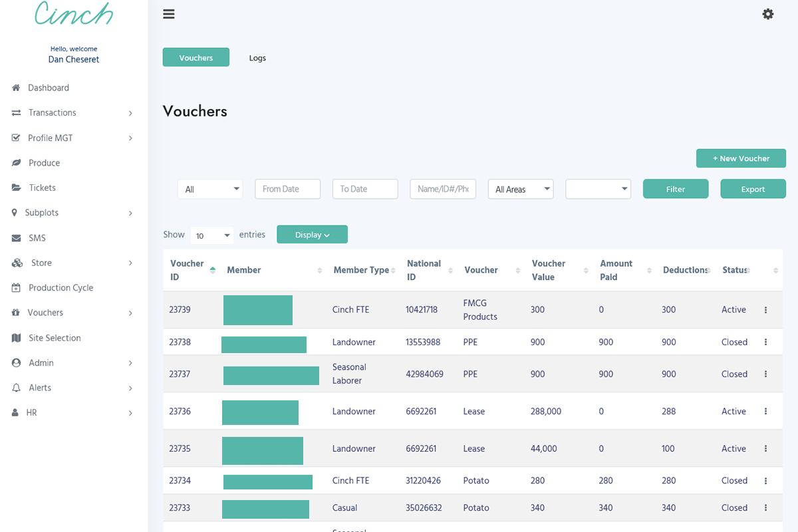Select the Vouchers tab
Viewport: 798px width, 532px height.
tap(196, 57)
